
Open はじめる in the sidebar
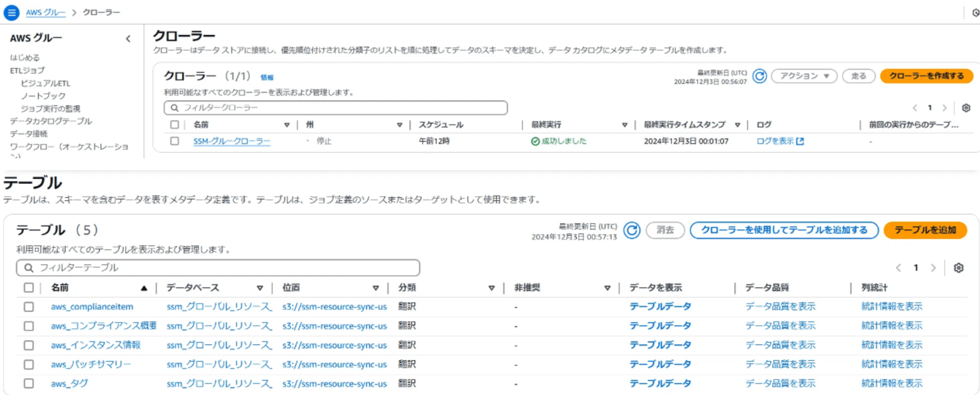24,58
